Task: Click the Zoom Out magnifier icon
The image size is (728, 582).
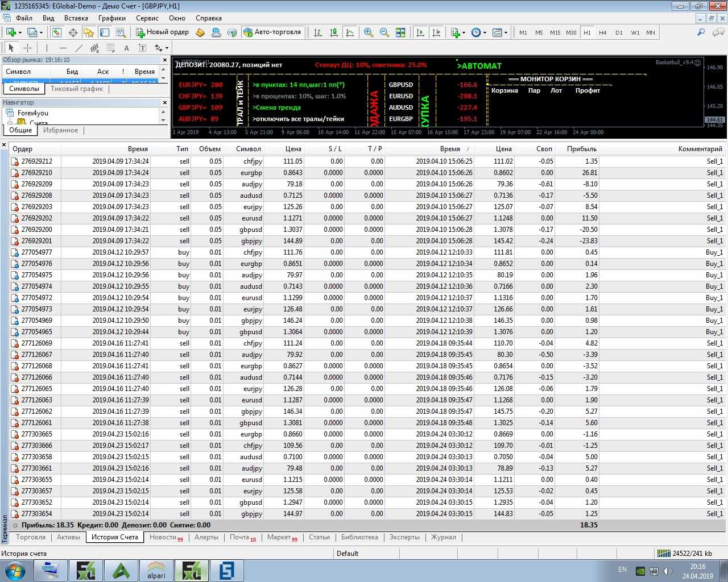Action: coord(384,32)
